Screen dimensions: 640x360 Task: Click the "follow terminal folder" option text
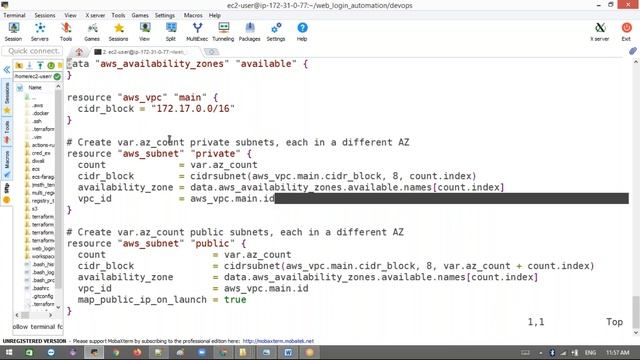tap(38, 327)
